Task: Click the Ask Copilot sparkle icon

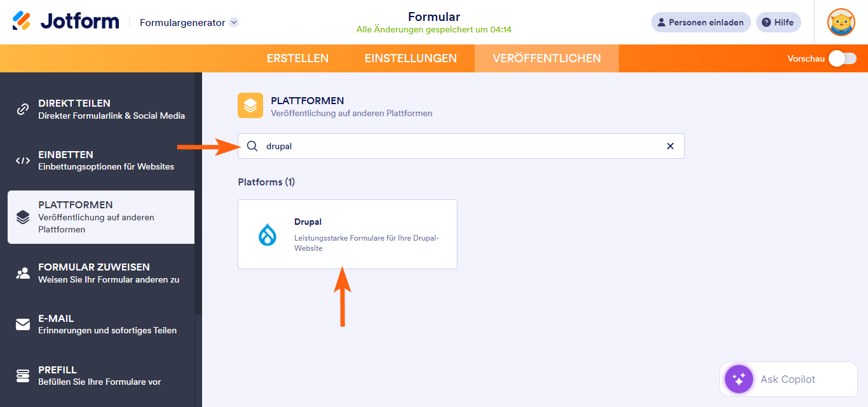Action: pyautogui.click(x=738, y=379)
